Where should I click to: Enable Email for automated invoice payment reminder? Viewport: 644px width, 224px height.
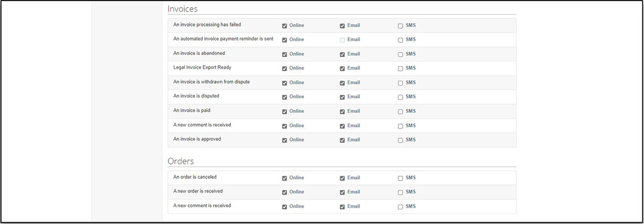tap(342, 40)
